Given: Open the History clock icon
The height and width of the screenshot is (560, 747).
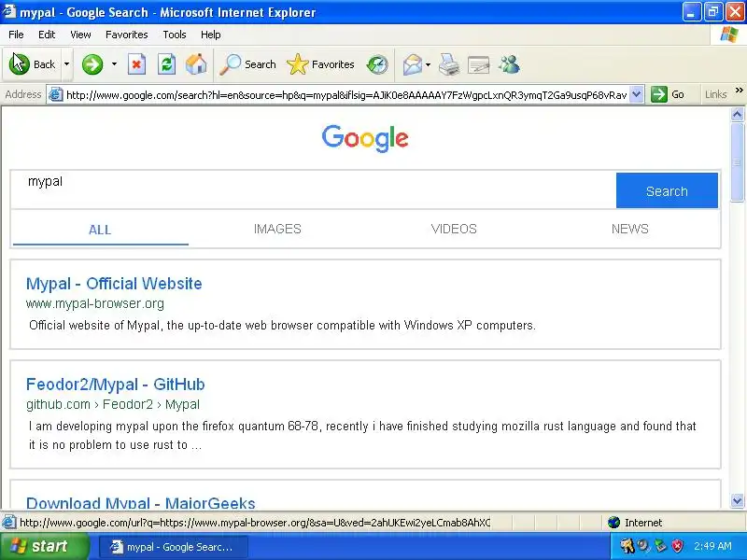Looking at the screenshot, I should point(377,64).
